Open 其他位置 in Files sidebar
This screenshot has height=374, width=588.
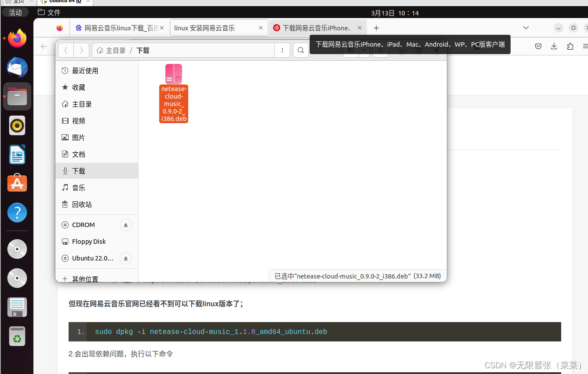[97, 278]
